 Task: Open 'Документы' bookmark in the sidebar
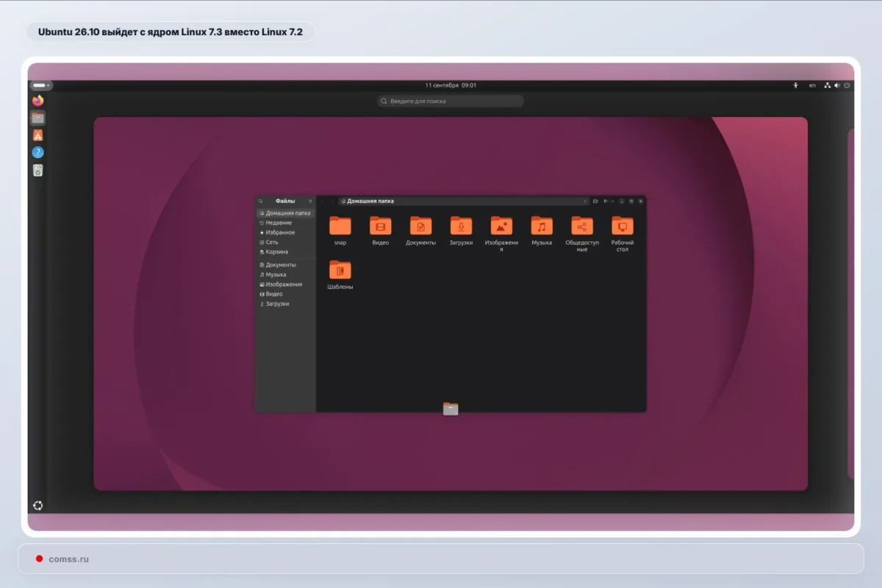point(285,265)
